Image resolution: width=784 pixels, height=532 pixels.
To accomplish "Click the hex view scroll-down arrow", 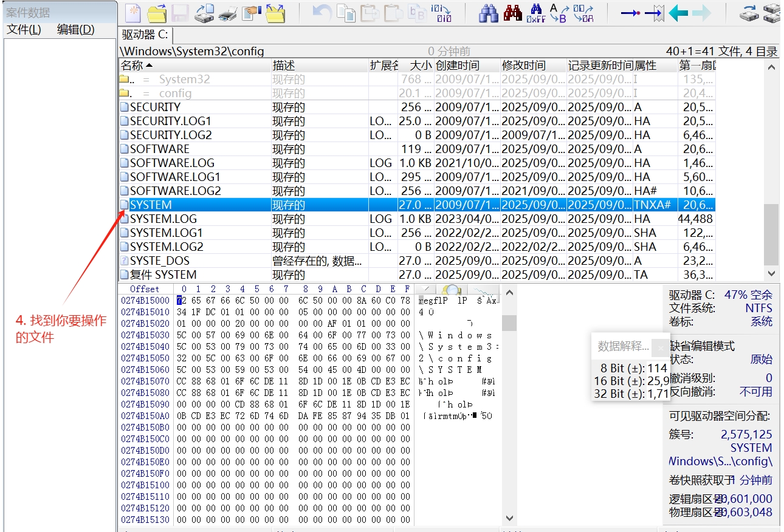I will (509, 518).
